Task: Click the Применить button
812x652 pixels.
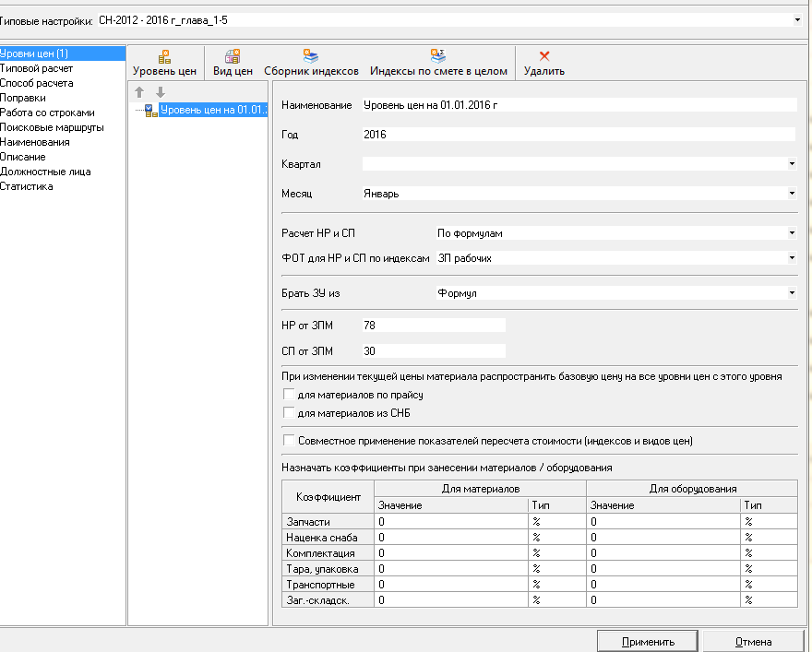Action: tap(648, 642)
